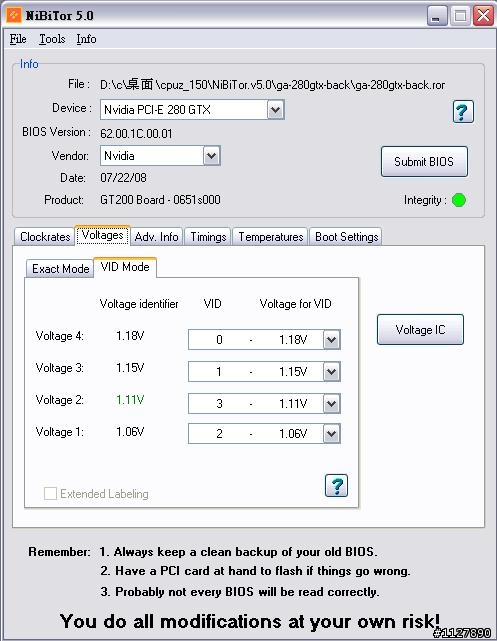497x641 pixels.
Task: Open the Voltage 2 VID dropdown arrow
Action: tap(331, 404)
